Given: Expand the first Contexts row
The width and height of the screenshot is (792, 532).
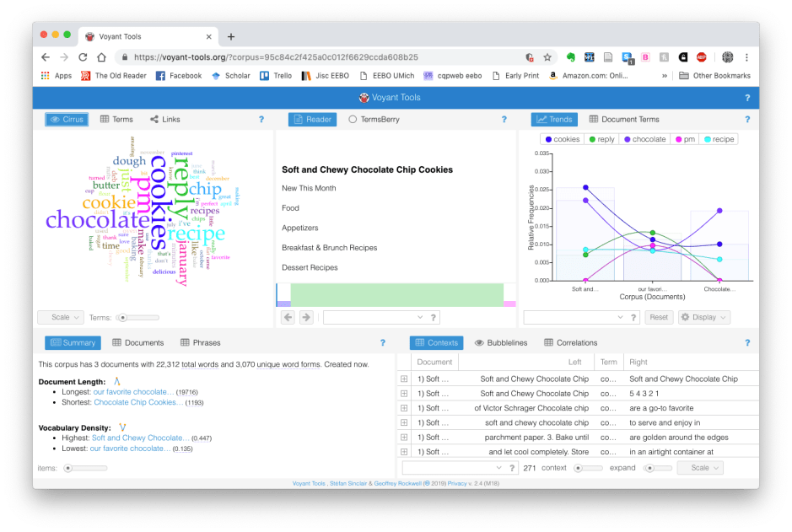Looking at the screenshot, I should (404, 379).
